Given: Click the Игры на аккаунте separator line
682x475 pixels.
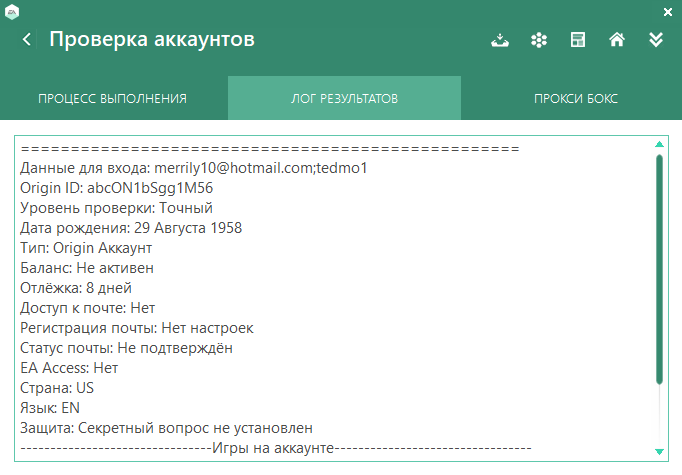Looking at the screenshot, I should [x=275, y=448].
